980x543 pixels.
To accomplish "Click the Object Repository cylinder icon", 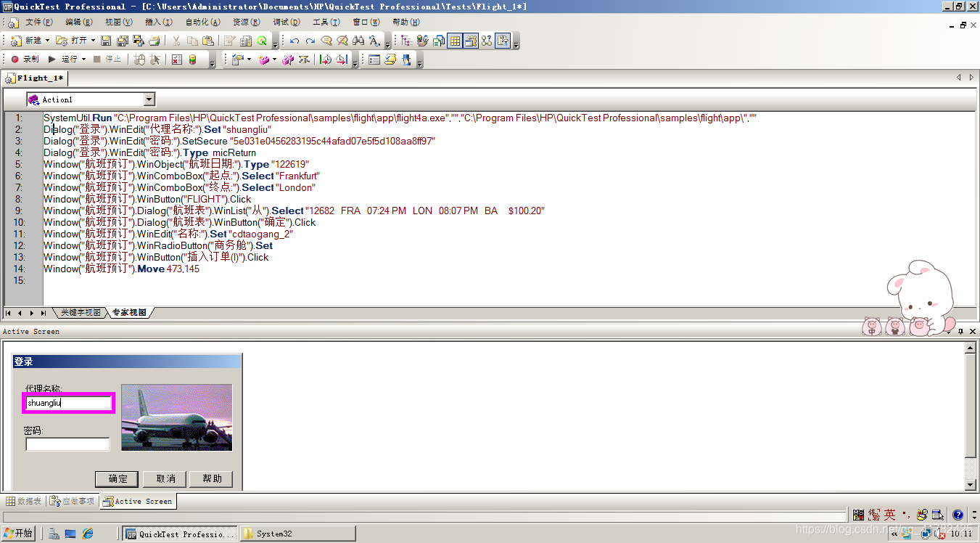I will tap(193, 60).
